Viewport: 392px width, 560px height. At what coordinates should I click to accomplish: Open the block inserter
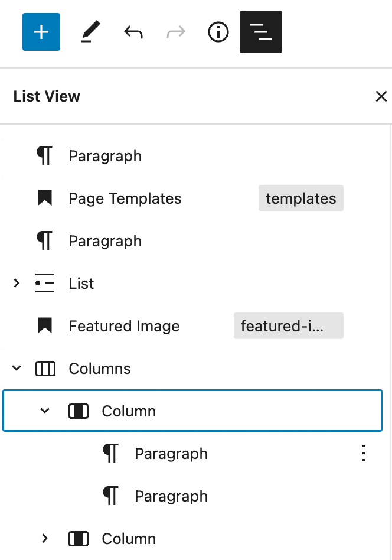pos(41,32)
